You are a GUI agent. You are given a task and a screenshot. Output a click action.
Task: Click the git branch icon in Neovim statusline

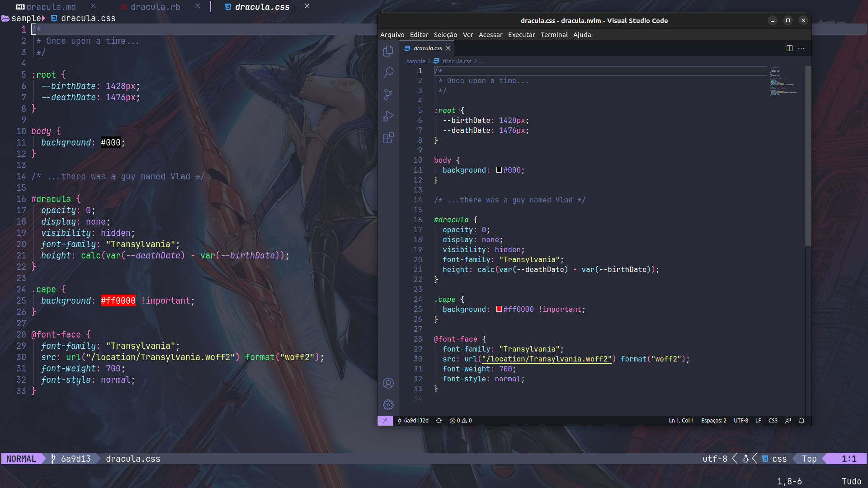pos(53,459)
